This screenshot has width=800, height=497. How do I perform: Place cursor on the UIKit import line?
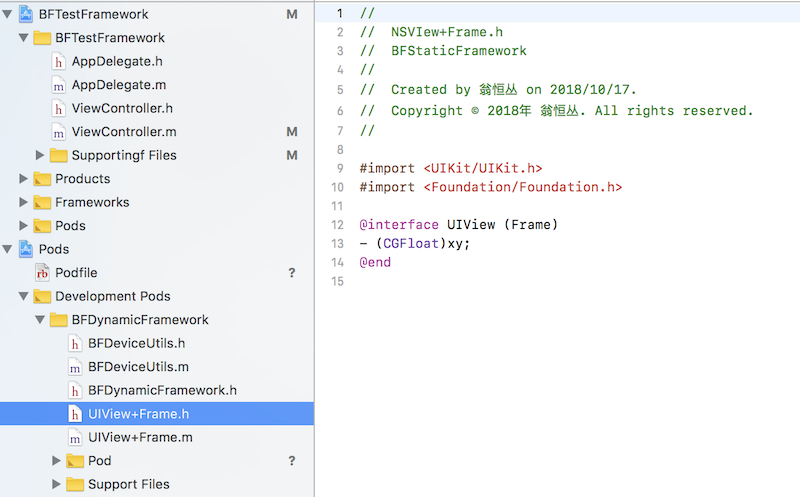click(451, 168)
